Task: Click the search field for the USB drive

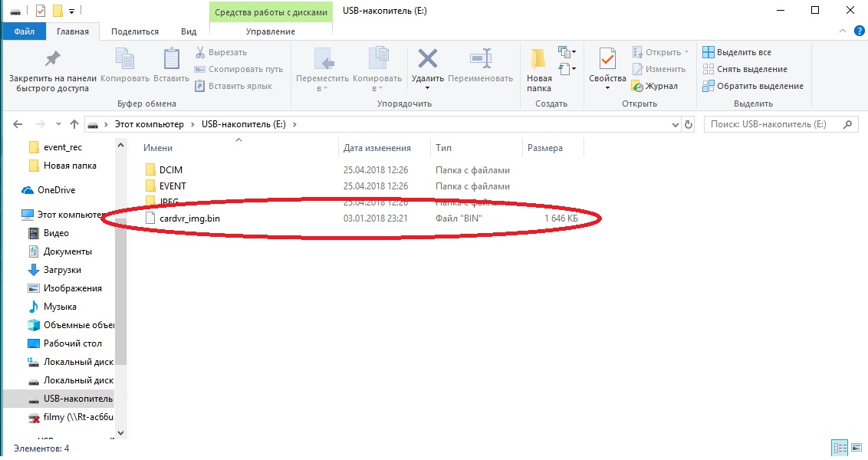Action: point(773,124)
